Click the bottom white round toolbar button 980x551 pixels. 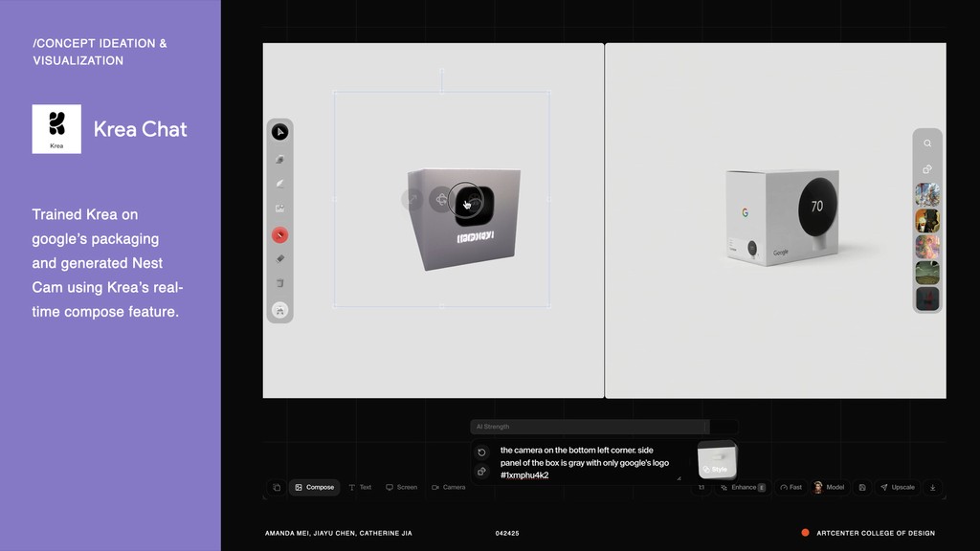click(280, 310)
